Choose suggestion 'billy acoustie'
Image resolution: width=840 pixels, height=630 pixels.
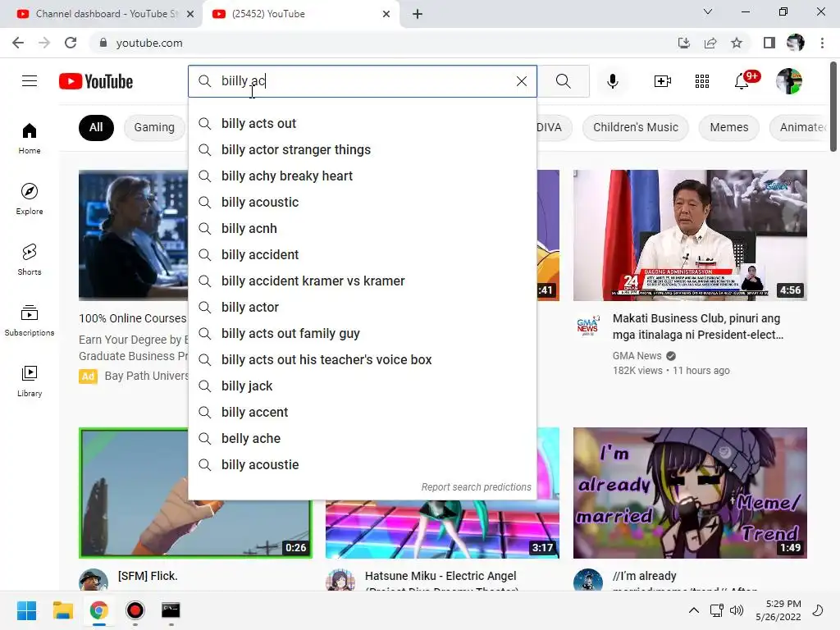coord(362,464)
